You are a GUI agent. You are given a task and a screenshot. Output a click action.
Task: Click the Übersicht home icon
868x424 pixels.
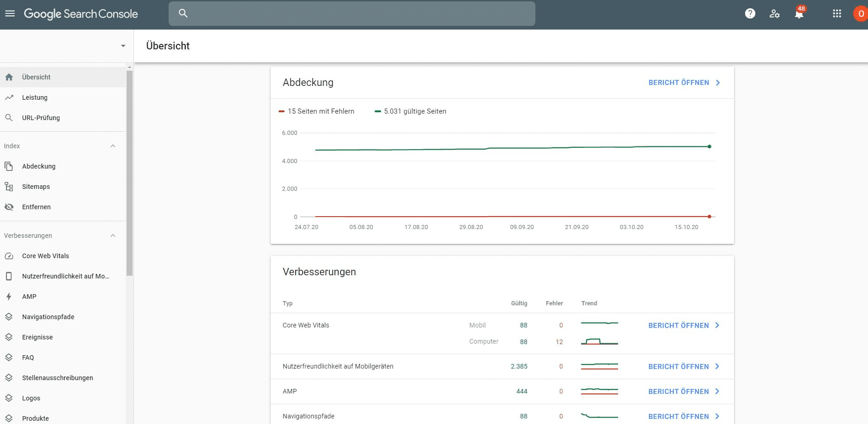click(9, 77)
